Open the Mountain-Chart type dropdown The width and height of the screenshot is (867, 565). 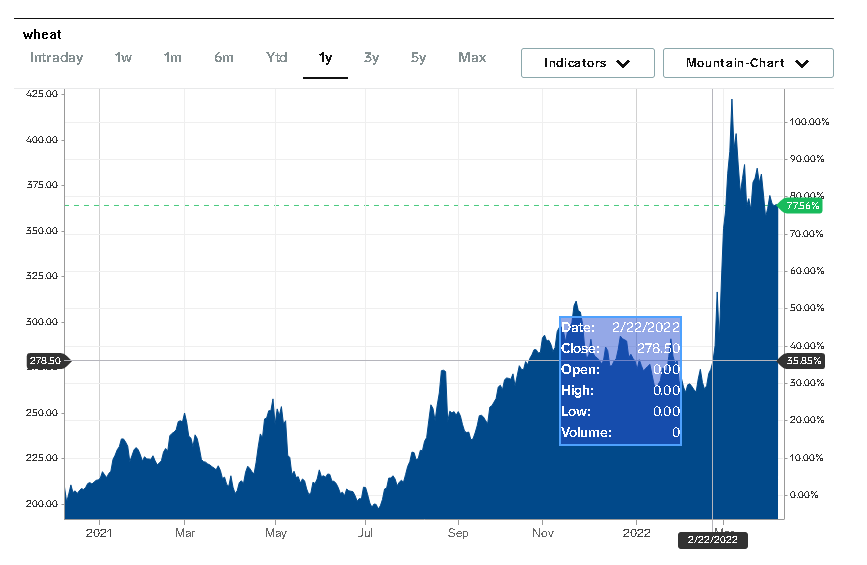[747, 63]
